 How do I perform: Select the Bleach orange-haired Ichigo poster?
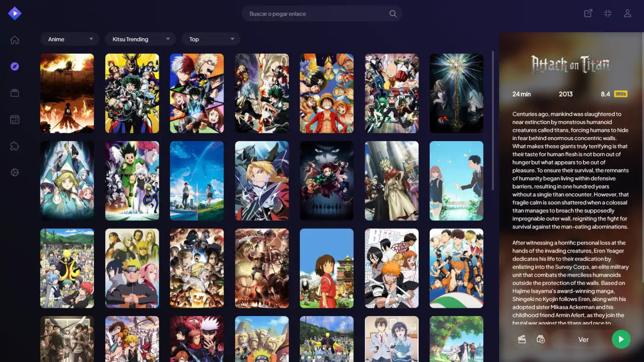(x=392, y=268)
